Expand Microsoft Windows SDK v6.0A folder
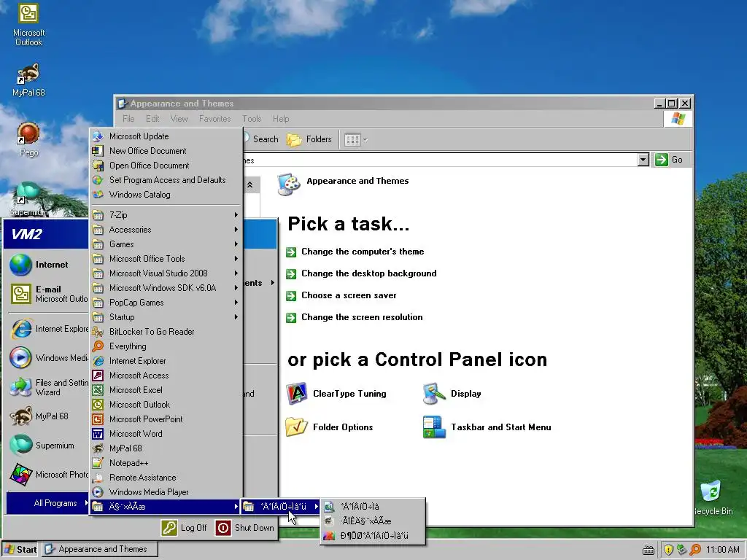The width and height of the screenshot is (747, 560). point(166,288)
